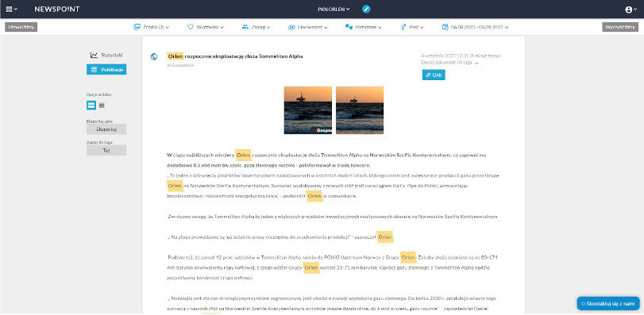Switch to the compact list view option
Image resolution: width=644 pixels, height=315 pixels.
[102, 106]
